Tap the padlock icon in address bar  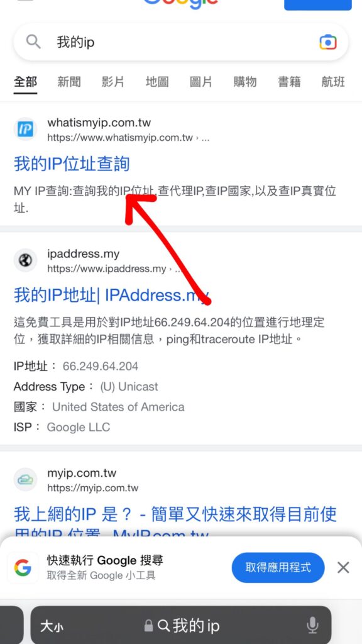148,626
